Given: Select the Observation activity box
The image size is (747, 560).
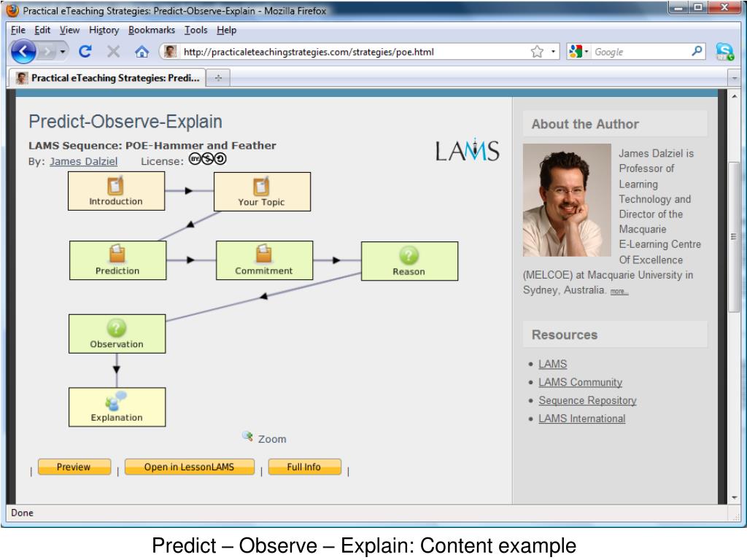Looking at the screenshot, I should point(117,333).
